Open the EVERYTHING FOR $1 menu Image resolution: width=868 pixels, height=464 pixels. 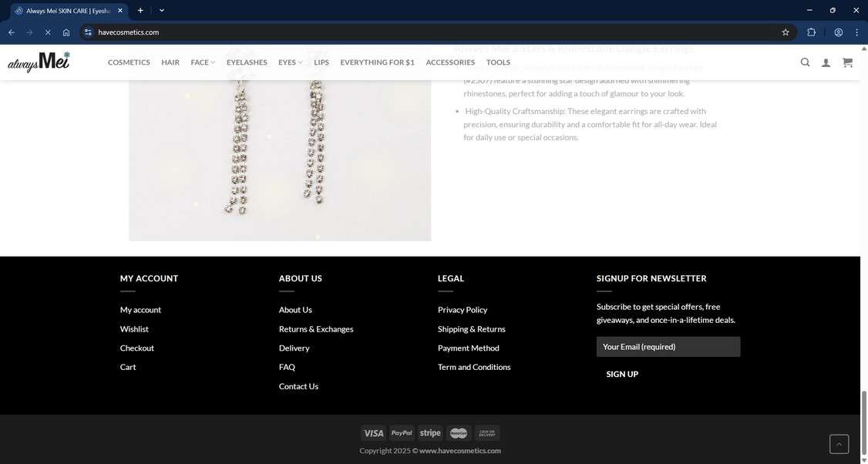[x=377, y=62]
